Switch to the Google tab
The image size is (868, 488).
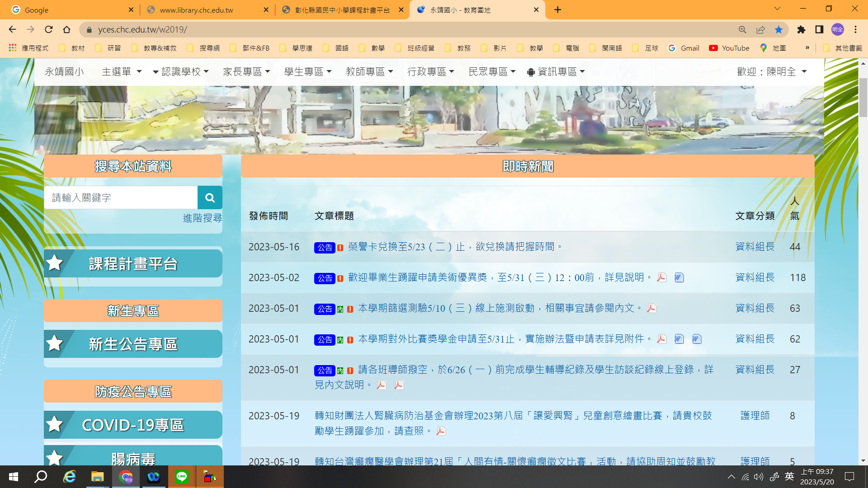point(72,9)
